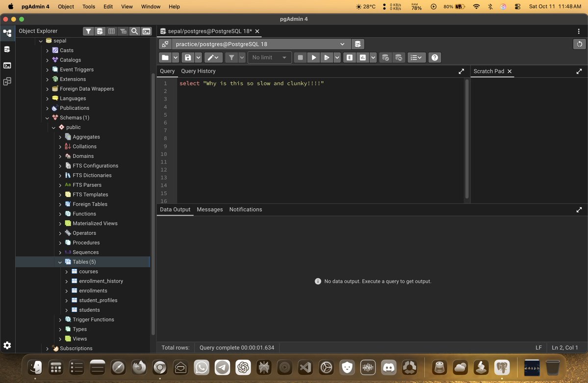Expand the courses table node
The image size is (588, 383).
pyautogui.click(x=66, y=272)
